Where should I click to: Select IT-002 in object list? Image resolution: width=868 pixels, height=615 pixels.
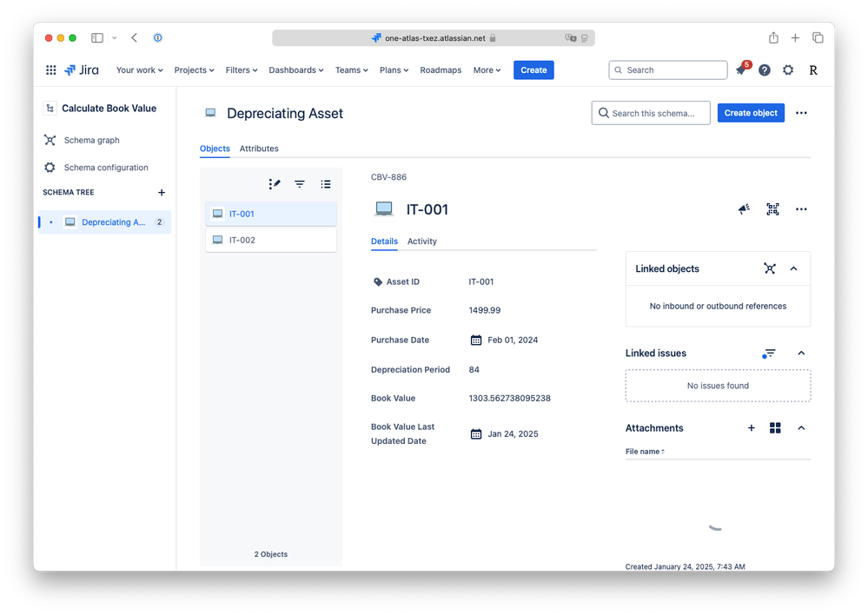271,240
